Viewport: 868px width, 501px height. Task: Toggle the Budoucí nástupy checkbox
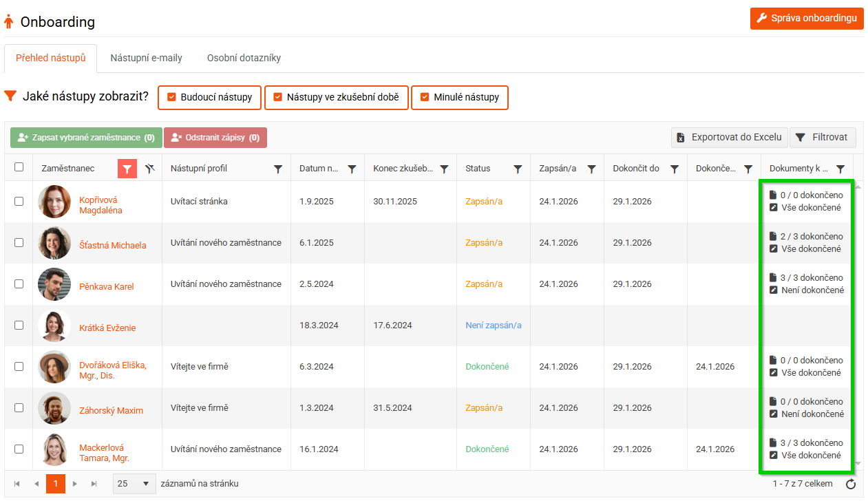tap(172, 97)
